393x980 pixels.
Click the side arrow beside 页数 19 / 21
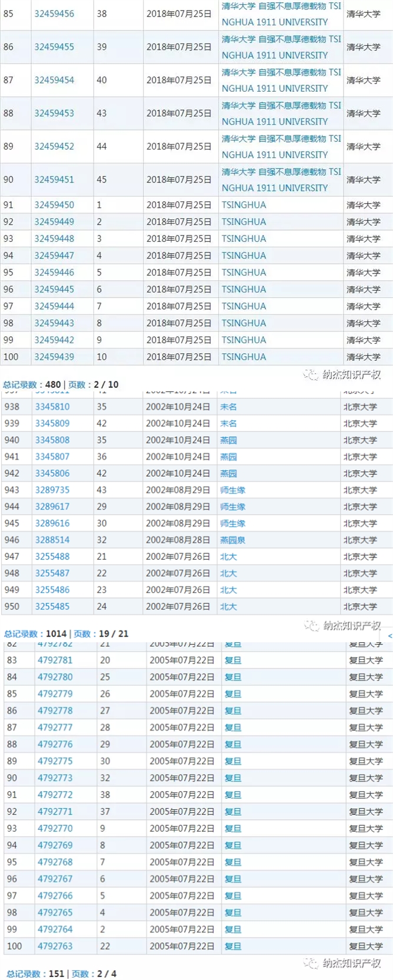click(x=390, y=636)
